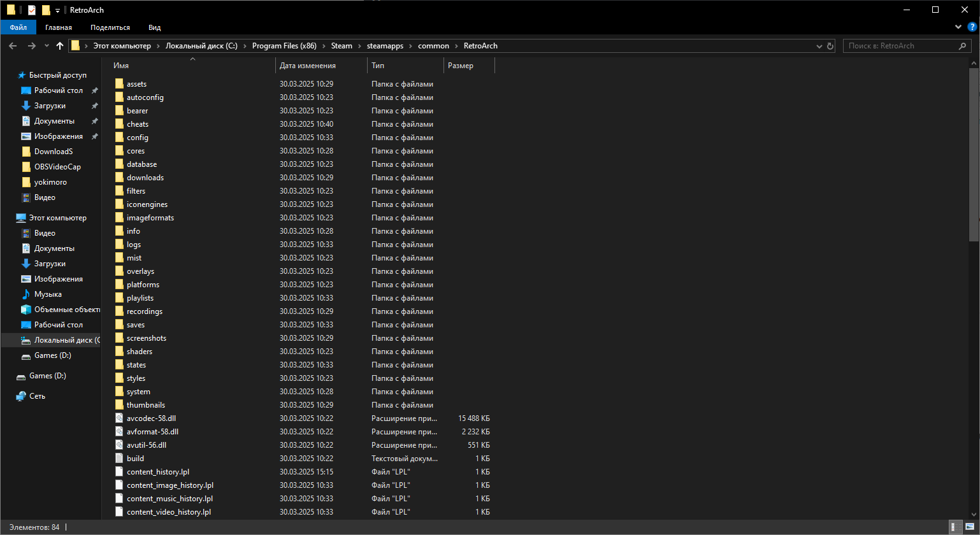980x535 pixels.
Task: Click steamapps in the address breadcrumb
Action: pyautogui.click(x=385, y=46)
